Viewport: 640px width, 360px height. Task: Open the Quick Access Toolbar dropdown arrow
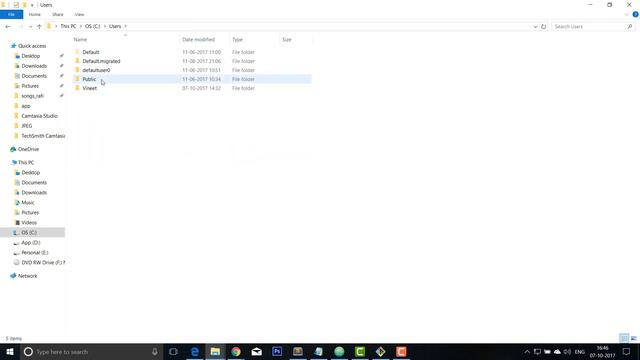tap(32, 5)
